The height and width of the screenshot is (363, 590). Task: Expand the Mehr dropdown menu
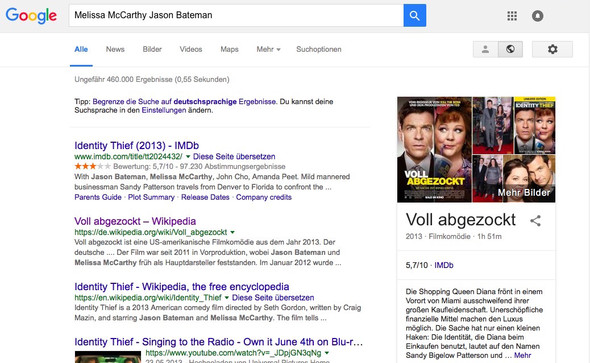click(x=268, y=49)
